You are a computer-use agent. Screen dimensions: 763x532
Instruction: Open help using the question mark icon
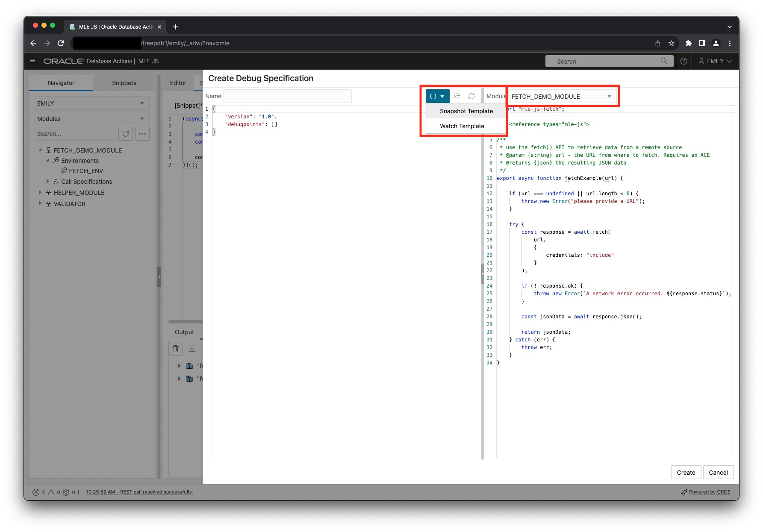tap(683, 61)
